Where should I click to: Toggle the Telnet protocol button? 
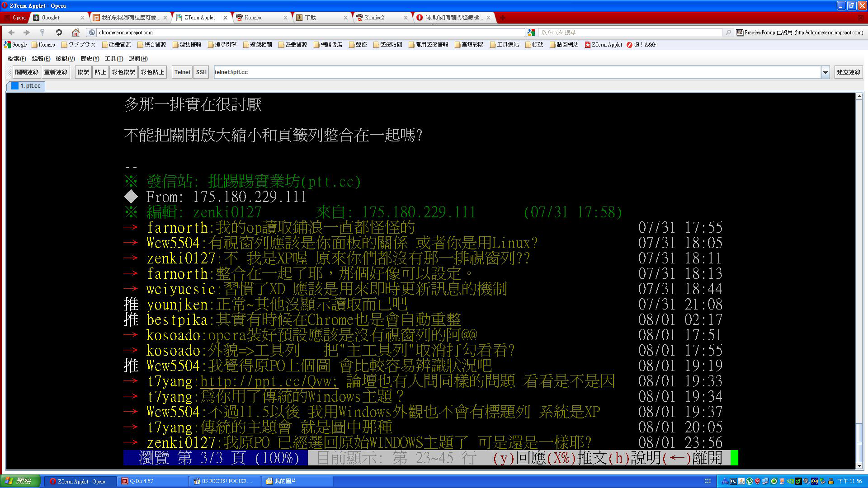[182, 72]
